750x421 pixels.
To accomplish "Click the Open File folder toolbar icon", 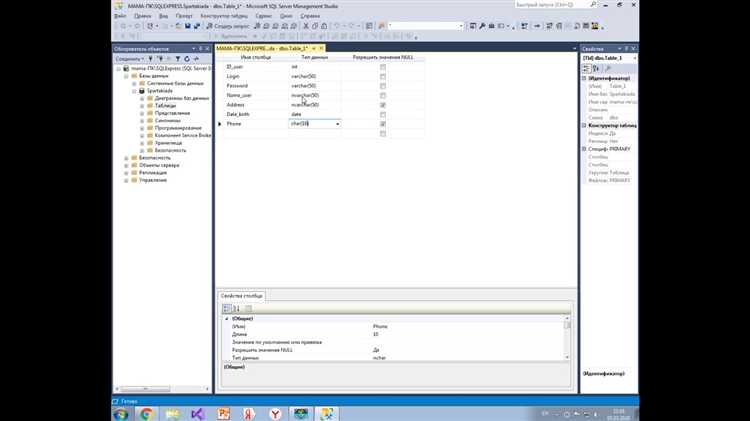I will tap(178, 26).
